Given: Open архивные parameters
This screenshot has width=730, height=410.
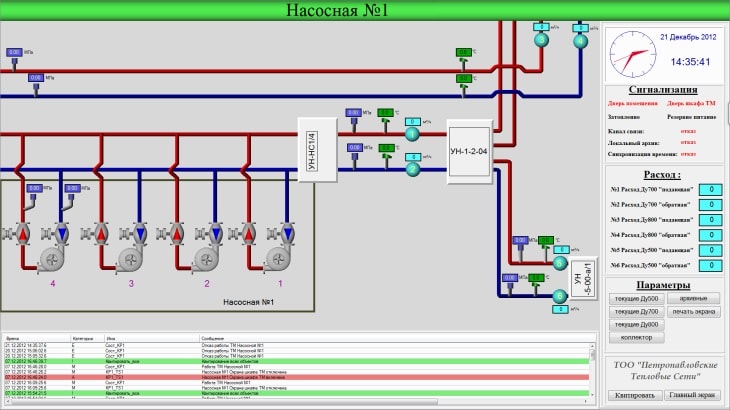Looking at the screenshot, I should tap(693, 298).
